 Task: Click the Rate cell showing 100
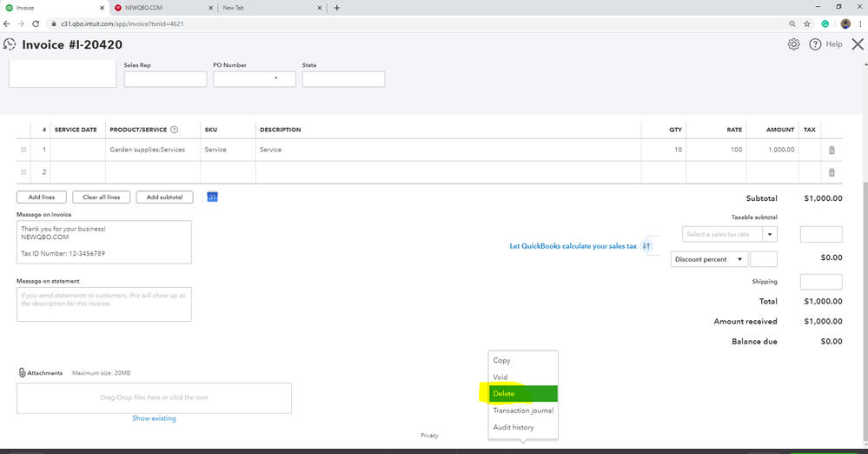coord(716,150)
